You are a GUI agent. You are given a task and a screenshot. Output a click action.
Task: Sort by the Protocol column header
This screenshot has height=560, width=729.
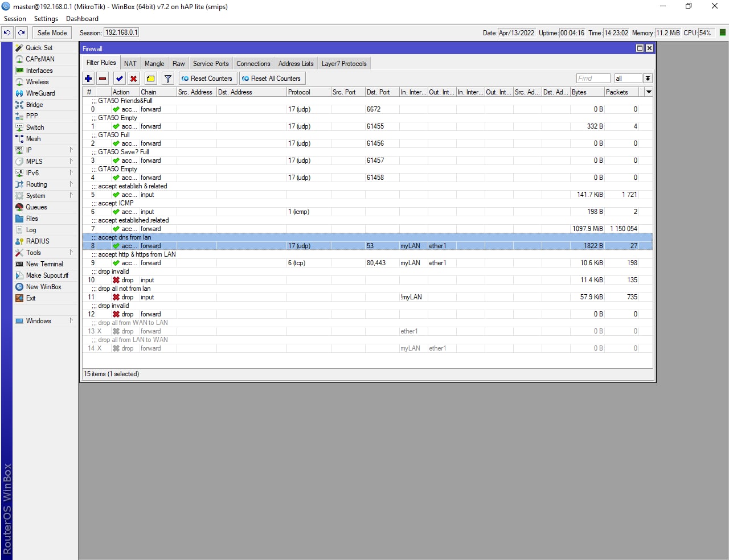pyautogui.click(x=308, y=92)
